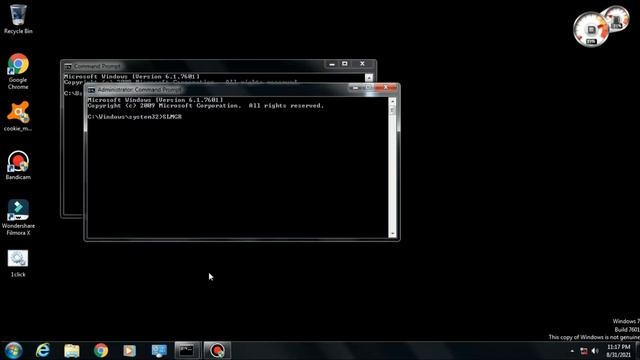Open the Recycle Bin desktop icon
This screenshot has height=360, width=640.
coord(18,19)
